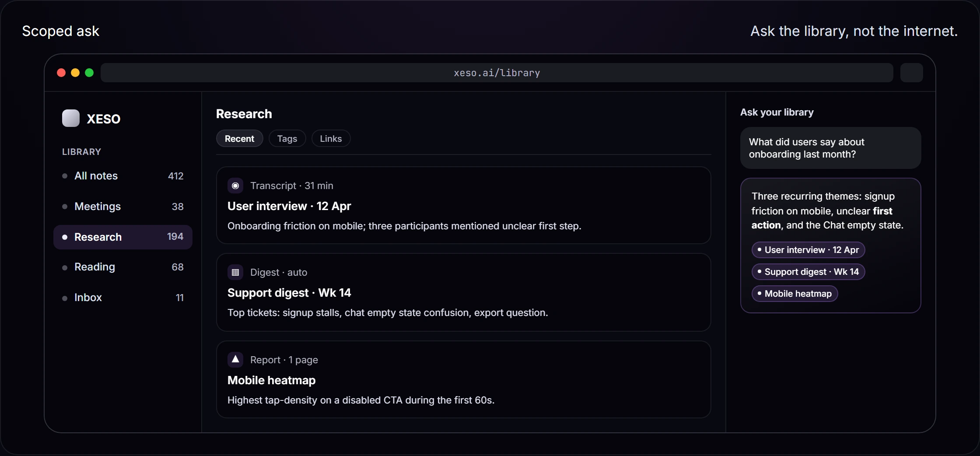Open Support digest · Wk 14 card
The width and height of the screenshot is (980, 456).
click(x=464, y=292)
